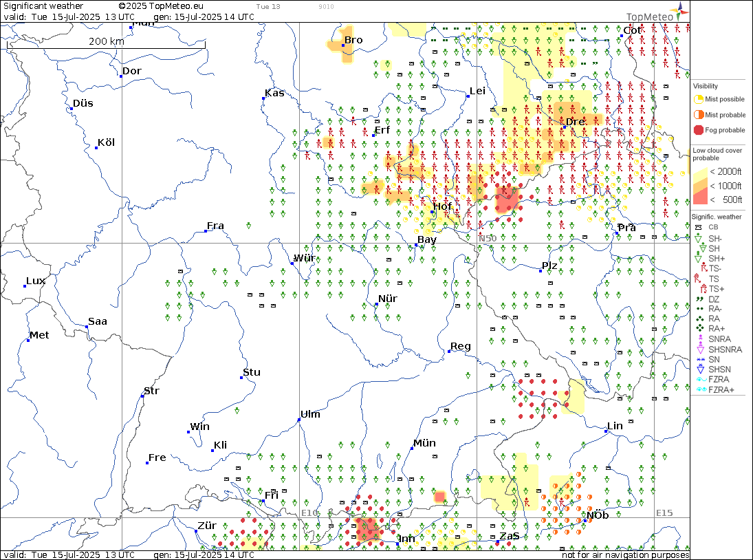Click the Significant weather title

pos(43,6)
